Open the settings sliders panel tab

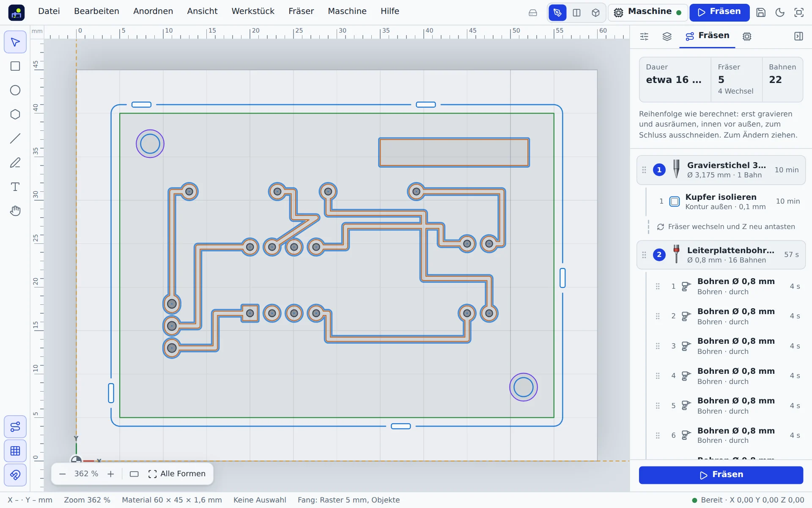tap(644, 36)
